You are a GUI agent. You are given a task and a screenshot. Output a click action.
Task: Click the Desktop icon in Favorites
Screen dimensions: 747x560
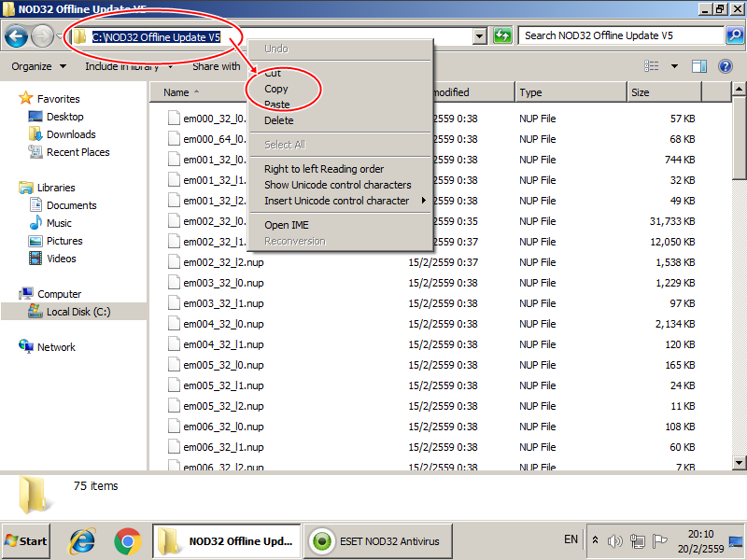coord(35,116)
